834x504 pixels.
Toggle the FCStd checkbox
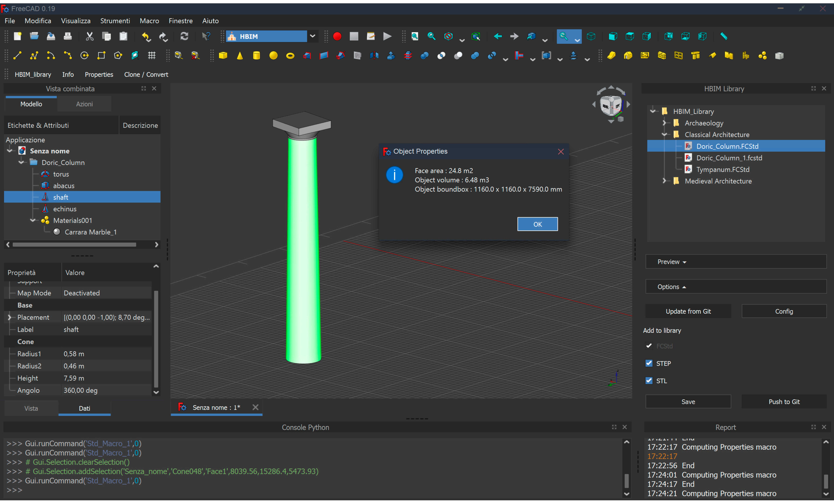(x=649, y=346)
